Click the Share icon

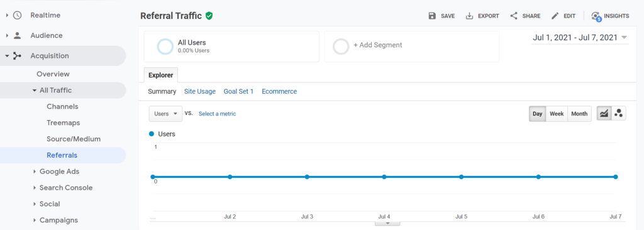513,16
